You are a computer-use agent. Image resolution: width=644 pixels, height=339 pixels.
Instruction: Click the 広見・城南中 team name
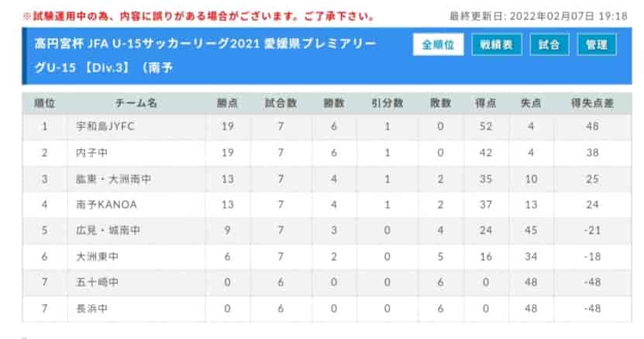[108, 230]
